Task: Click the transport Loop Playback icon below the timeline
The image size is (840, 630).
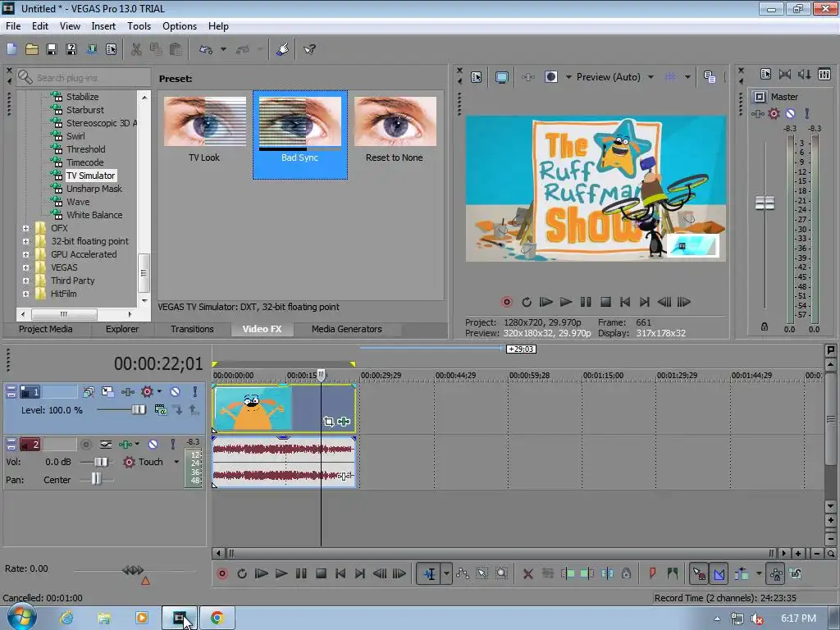Action: point(242,573)
